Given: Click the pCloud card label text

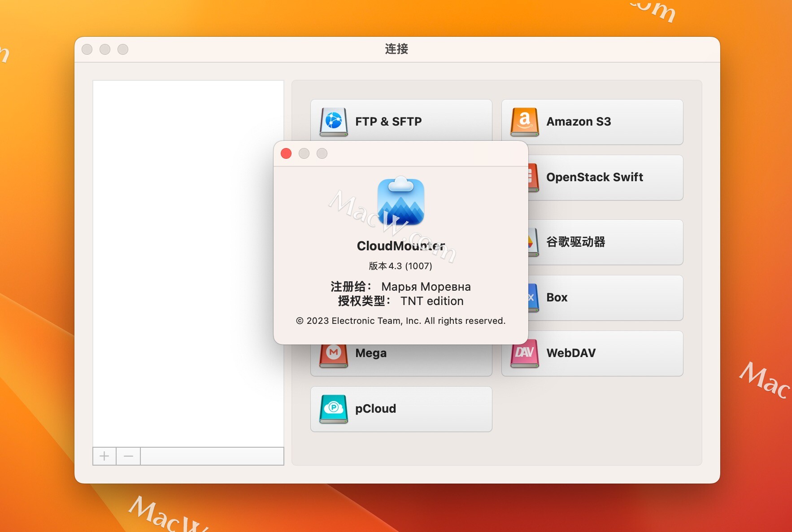Looking at the screenshot, I should click(376, 409).
